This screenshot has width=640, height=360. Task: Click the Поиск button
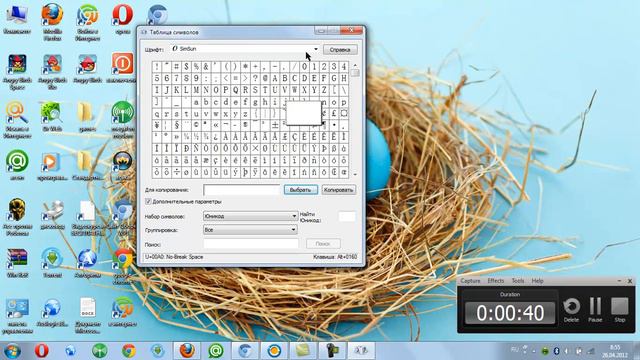(323, 244)
